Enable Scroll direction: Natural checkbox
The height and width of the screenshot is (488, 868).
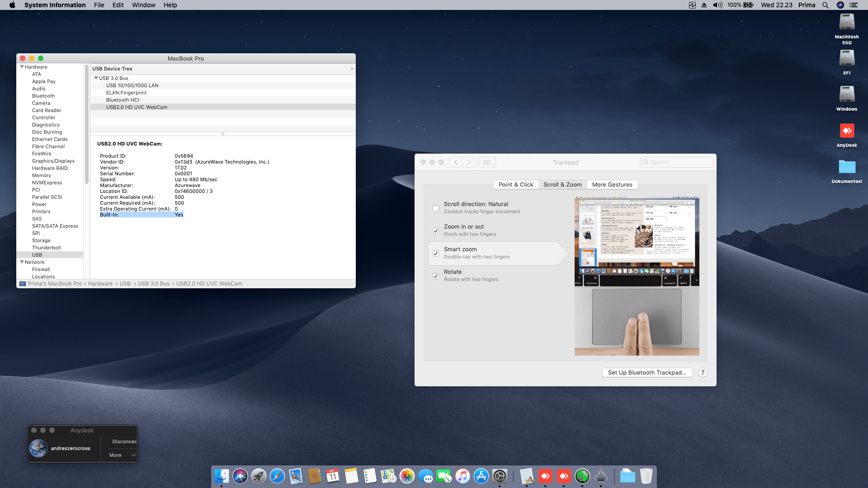pyautogui.click(x=436, y=208)
